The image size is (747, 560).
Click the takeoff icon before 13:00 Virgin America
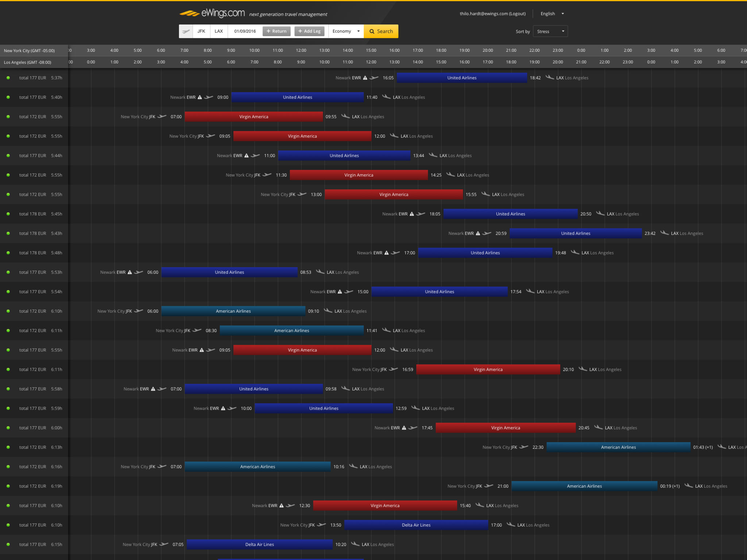tap(302, 194)
